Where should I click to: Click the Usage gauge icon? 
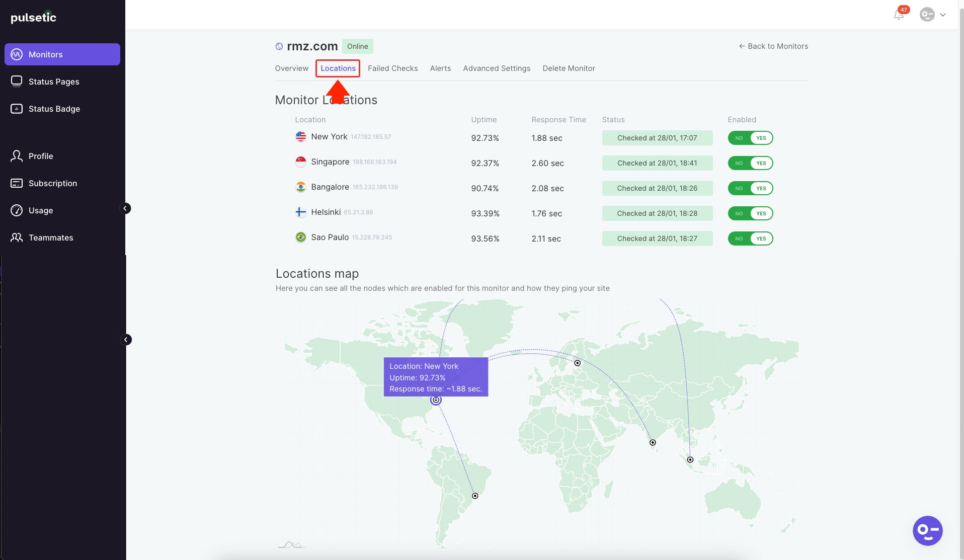click(x=17, y=210)
